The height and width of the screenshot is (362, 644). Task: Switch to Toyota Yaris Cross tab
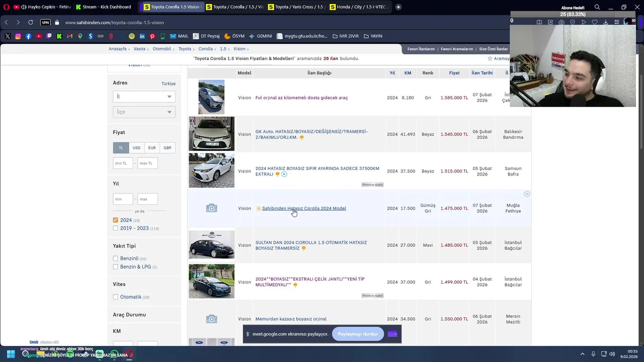pos(297,7)
